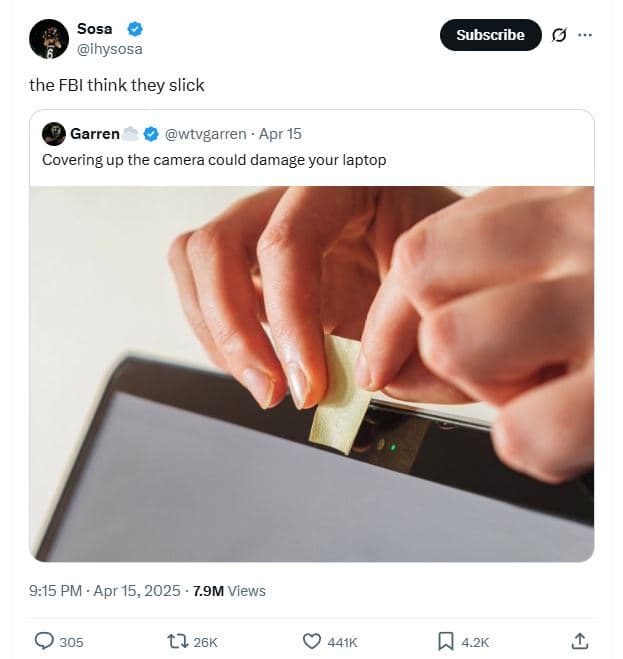Open the three-dot more options menu
Viewport: 623px width, 659px height.
tap(585, 35)
